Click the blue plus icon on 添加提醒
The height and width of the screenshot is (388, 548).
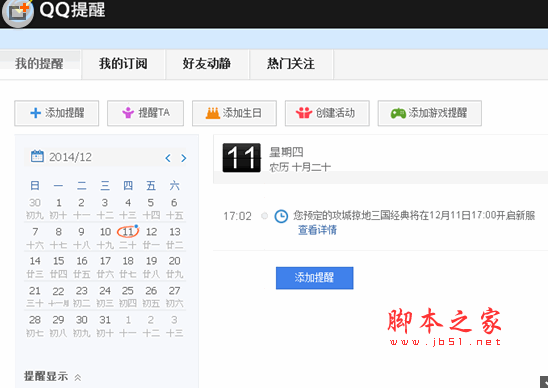(36, 113)
